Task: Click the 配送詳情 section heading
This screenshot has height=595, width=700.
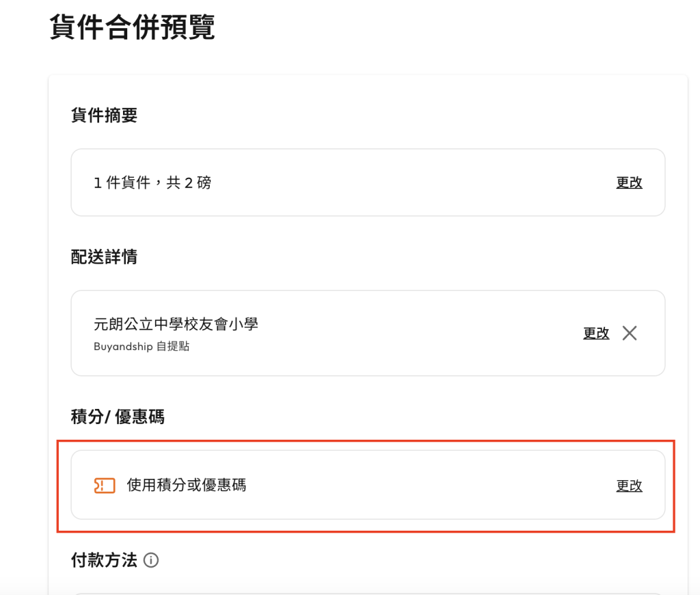Action: pyautogui.click(x=104, y=257)
